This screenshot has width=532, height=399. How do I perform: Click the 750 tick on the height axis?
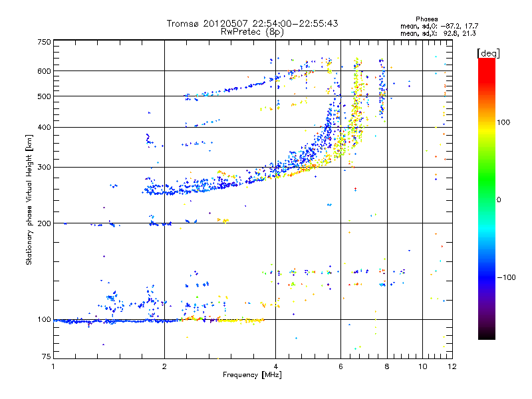[x=44, y=42]
